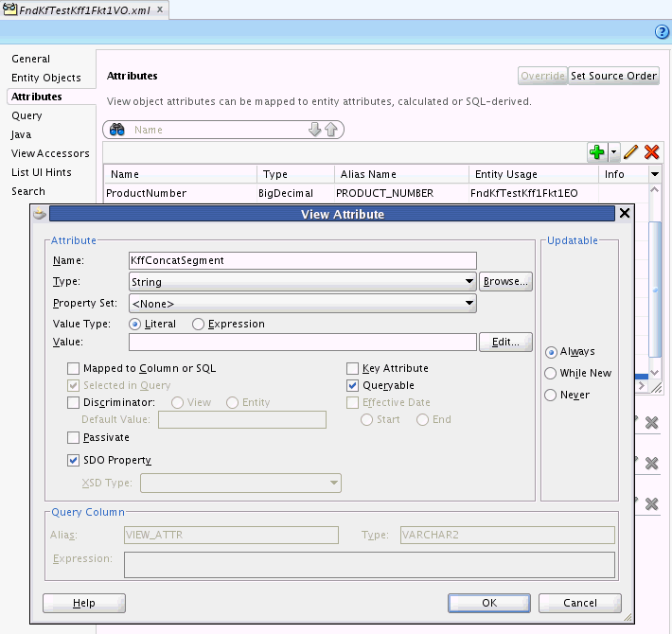Image resolution: width=672 pixels, height=634 pixels.
Task: Click the Name search field
Action: click(x=219, y=130)
